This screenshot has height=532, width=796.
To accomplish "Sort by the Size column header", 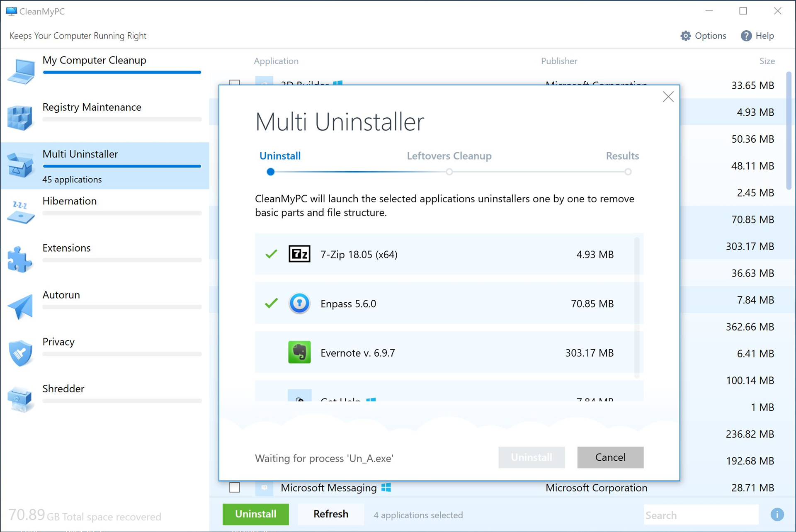I will [767, 61].
